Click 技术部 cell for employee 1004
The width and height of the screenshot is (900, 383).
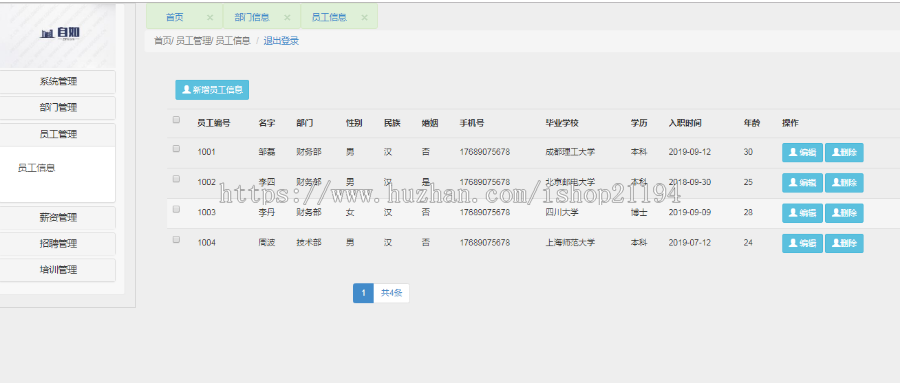[309, 243]
